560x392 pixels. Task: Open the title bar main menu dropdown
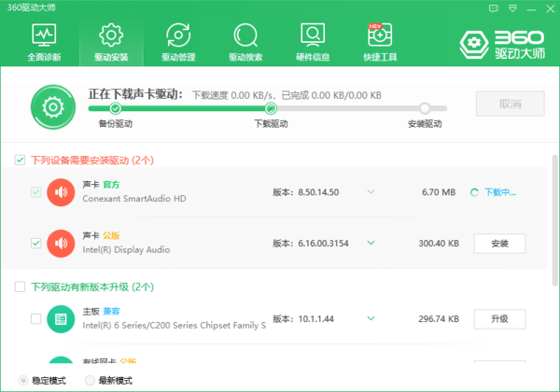[511, 7]
